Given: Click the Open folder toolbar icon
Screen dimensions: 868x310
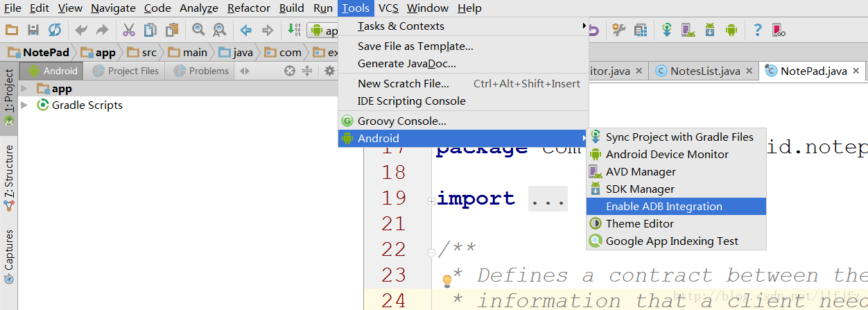Looking at the screenshot, I should tap(12, 30).
